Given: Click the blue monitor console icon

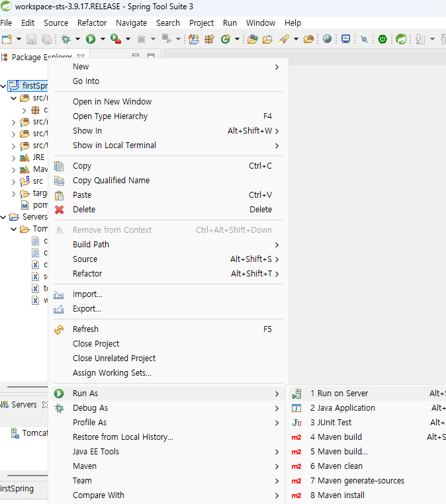Looking at the screenshot, I should click(345, 39).
